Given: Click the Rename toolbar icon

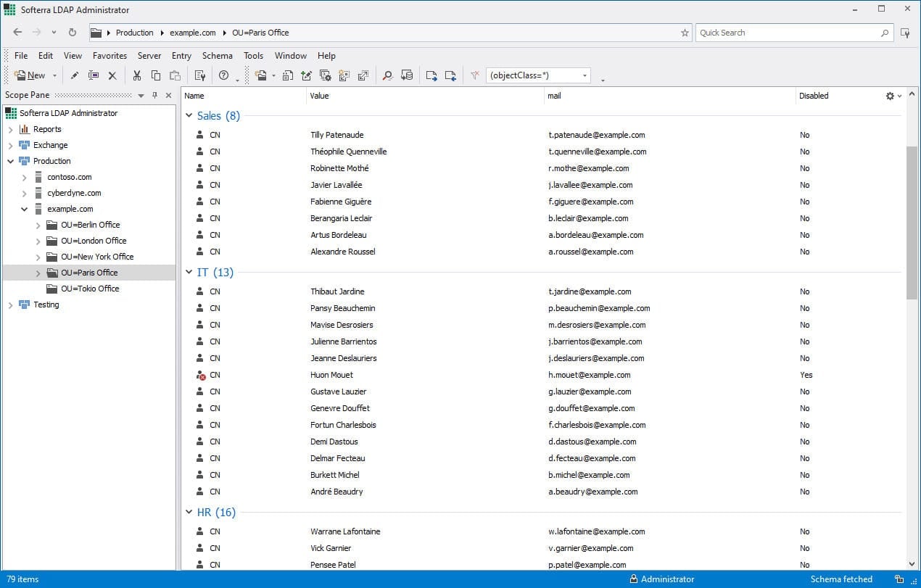Looking at the screenshot, I should pos(94,75).
